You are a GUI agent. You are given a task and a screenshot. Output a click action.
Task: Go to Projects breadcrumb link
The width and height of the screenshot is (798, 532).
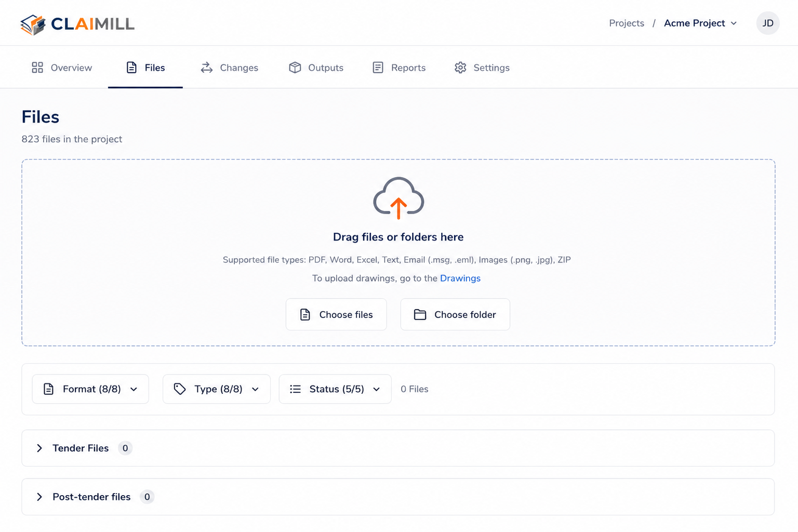coord(627,23)
